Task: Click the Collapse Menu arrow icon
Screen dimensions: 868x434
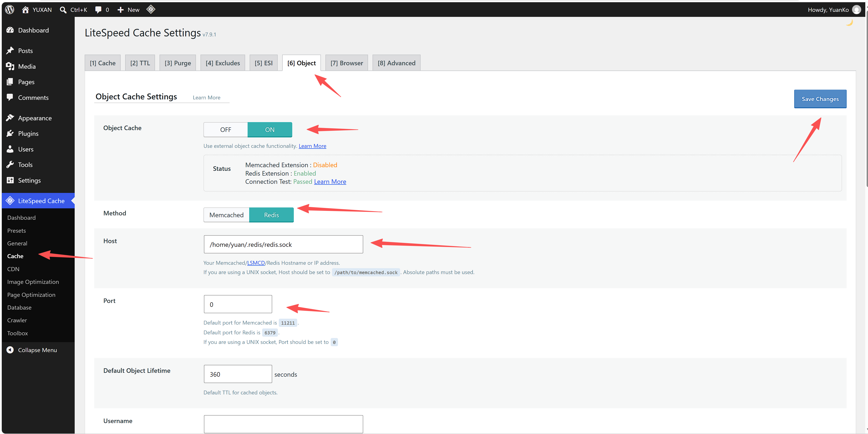Action: pos(10,350)
